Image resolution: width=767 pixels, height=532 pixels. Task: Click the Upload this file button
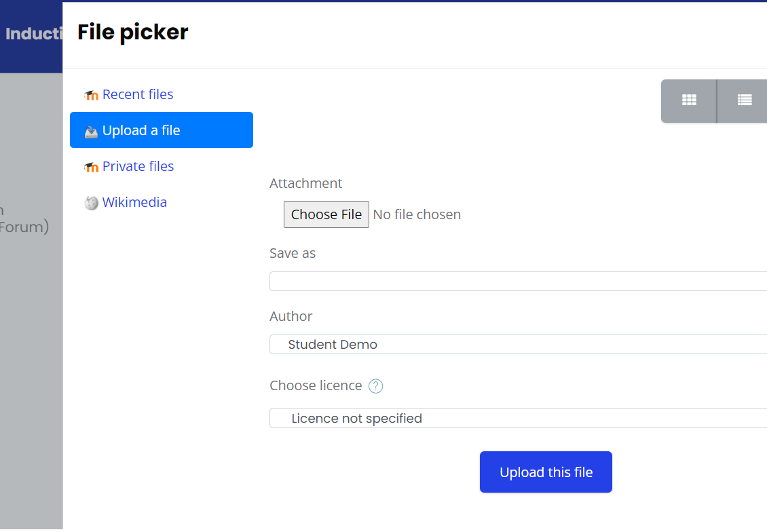coord(546,472)
